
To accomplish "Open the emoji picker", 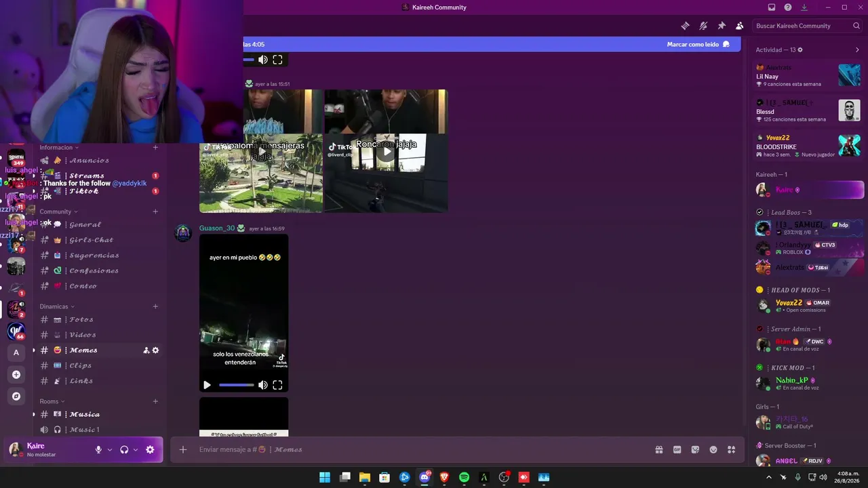I will pyautogui.click(x=713, y=449).
